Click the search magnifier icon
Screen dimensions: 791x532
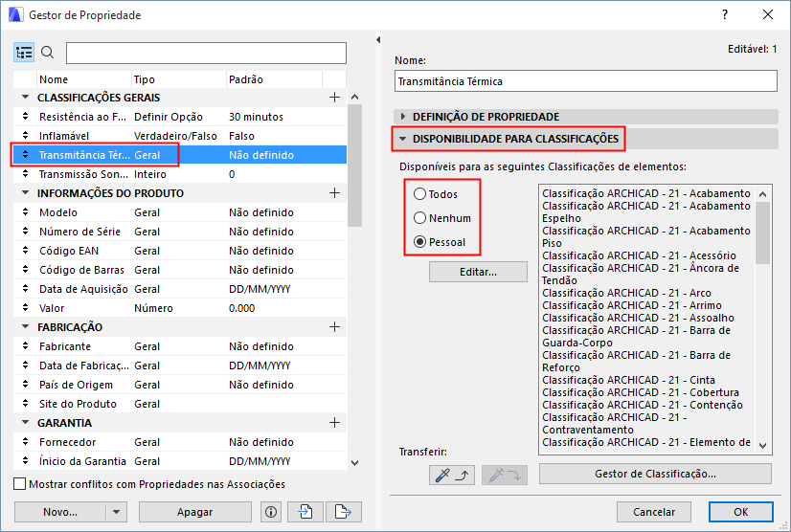pos(48,52)
